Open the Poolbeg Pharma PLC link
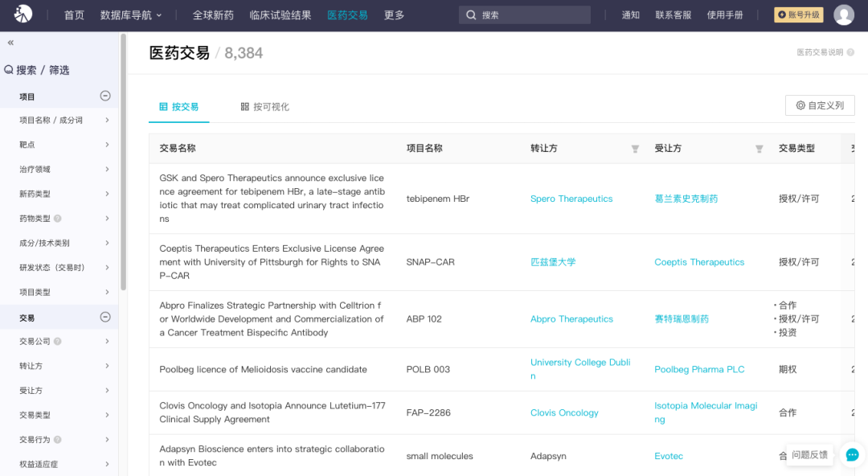868x476 pixels. (x=699, y=370)
